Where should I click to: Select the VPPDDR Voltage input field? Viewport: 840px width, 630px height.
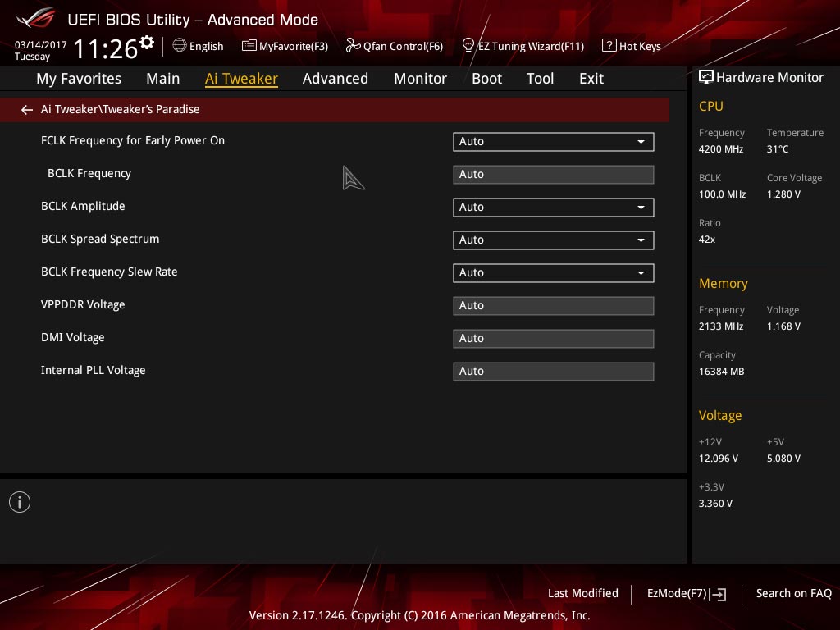(x=554, y=306)
